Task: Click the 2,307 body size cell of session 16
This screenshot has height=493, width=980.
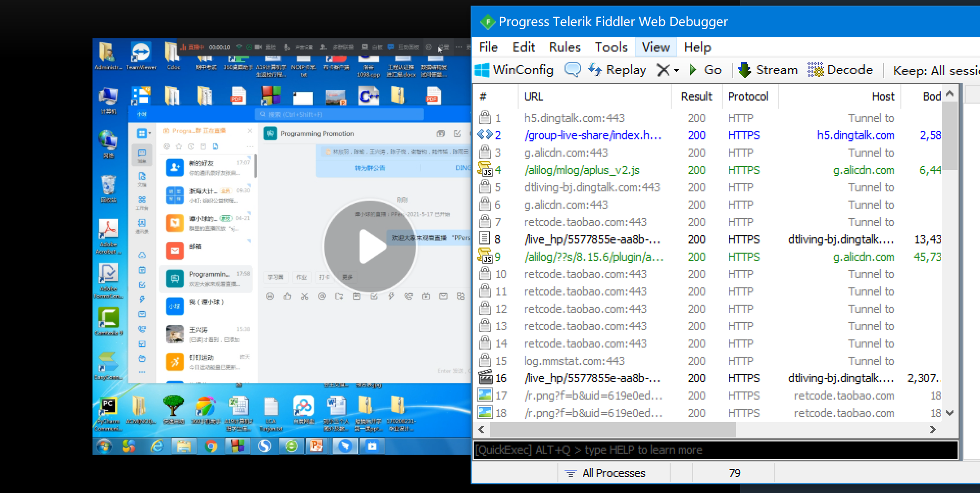Action: click(923, 378)
